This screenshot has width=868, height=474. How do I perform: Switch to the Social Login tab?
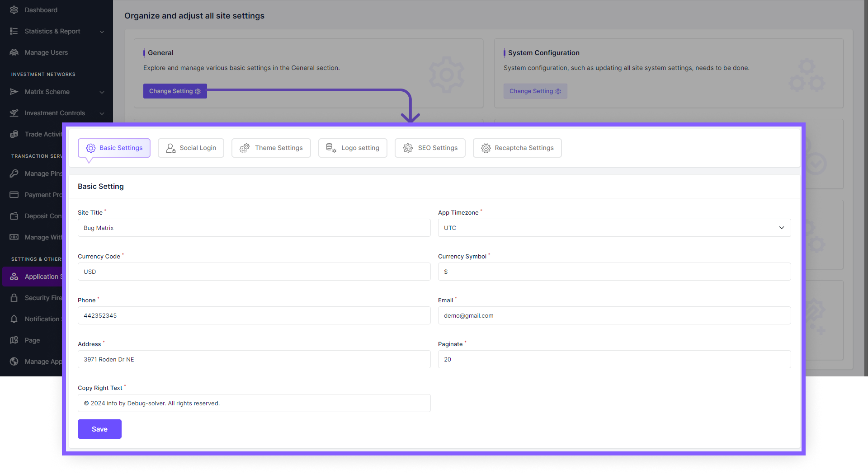coord(191,148)
